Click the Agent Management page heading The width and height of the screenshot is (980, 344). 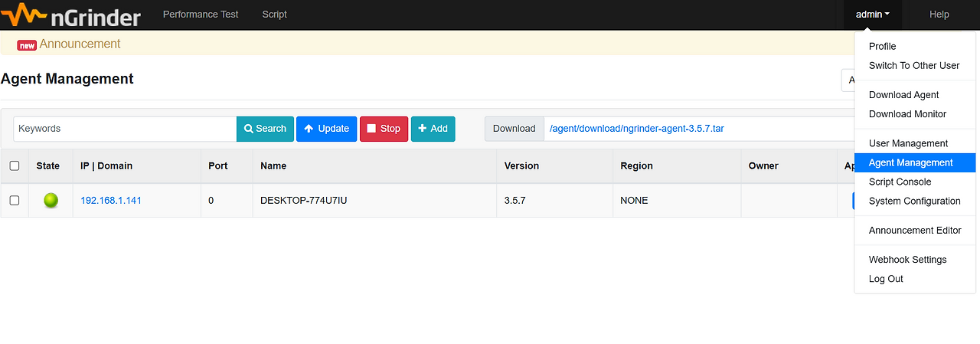[x=67, y=79]
